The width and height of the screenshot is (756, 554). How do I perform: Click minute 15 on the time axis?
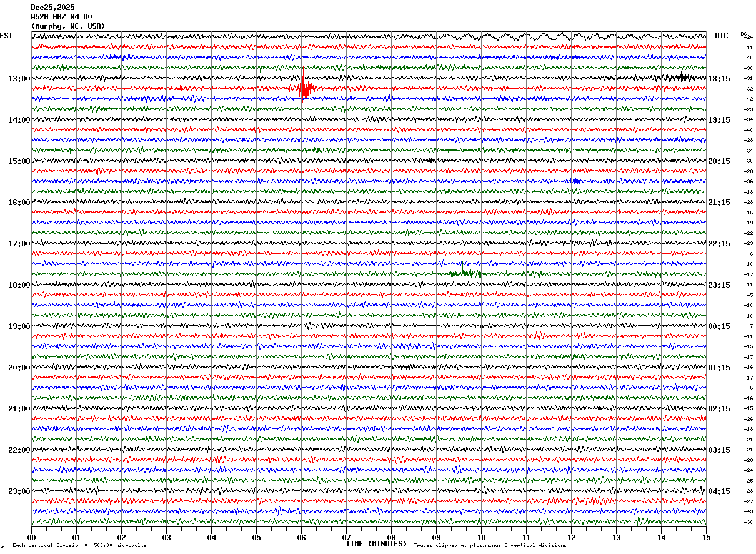click(x=706, y=537)
